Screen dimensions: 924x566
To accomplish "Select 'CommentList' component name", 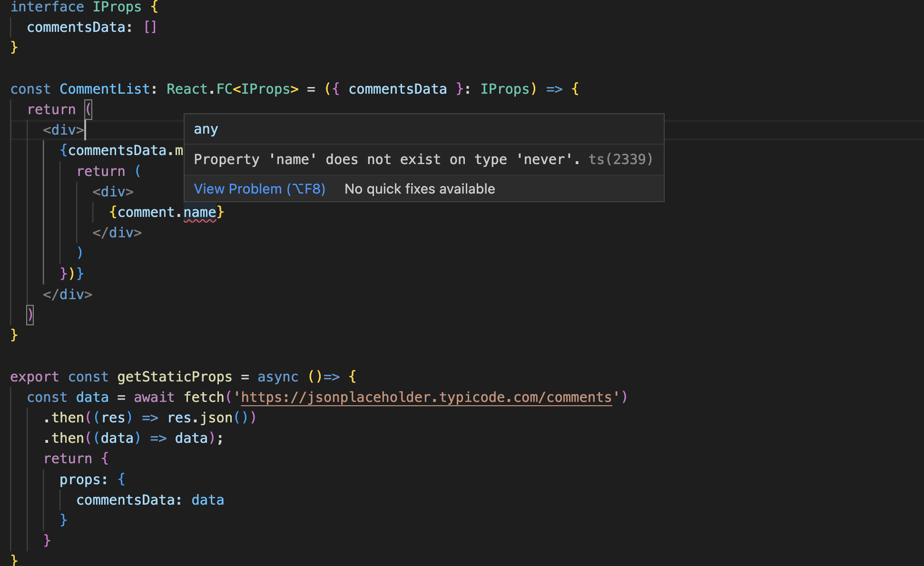I will (x=105, y=89).
